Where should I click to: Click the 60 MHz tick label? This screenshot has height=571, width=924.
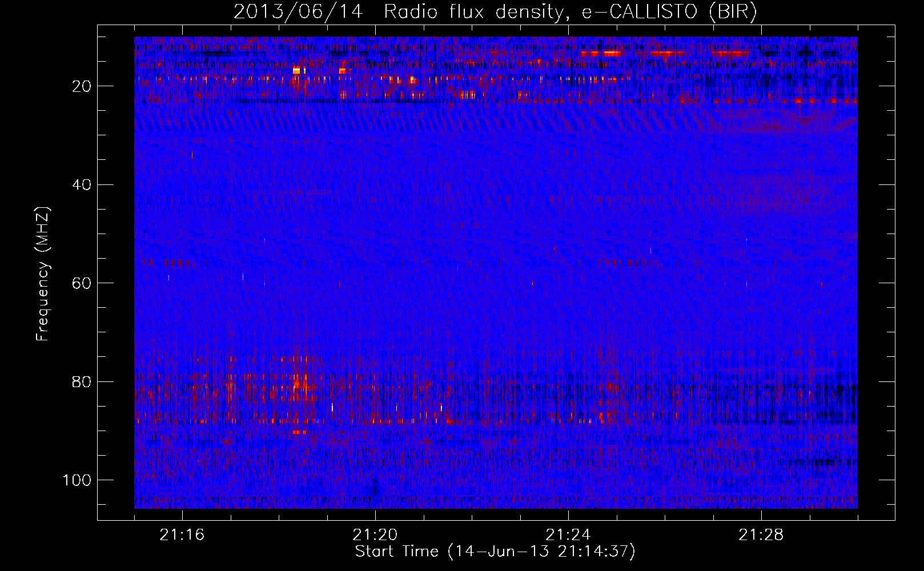(x=82, y=283)
